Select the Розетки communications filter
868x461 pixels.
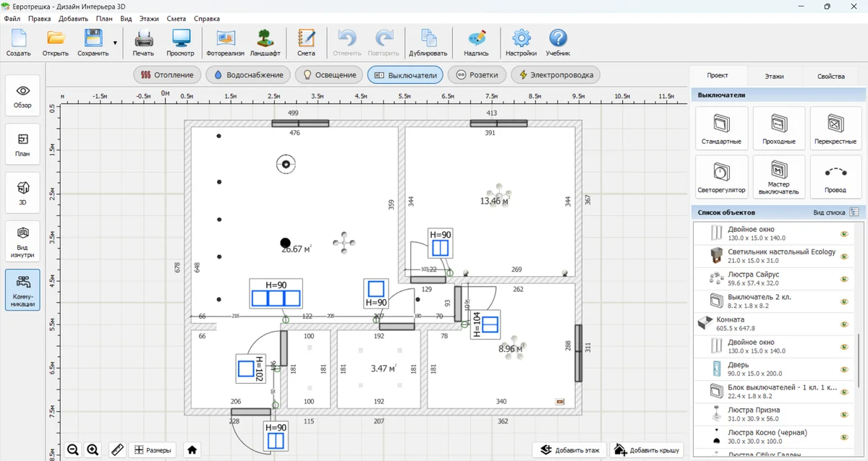[x=477, y=74]
